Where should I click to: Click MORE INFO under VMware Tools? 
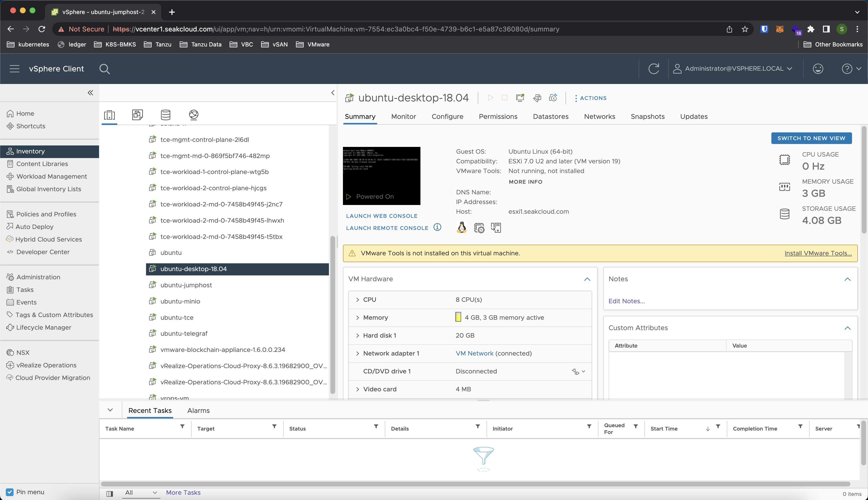[x=525, y=182]
